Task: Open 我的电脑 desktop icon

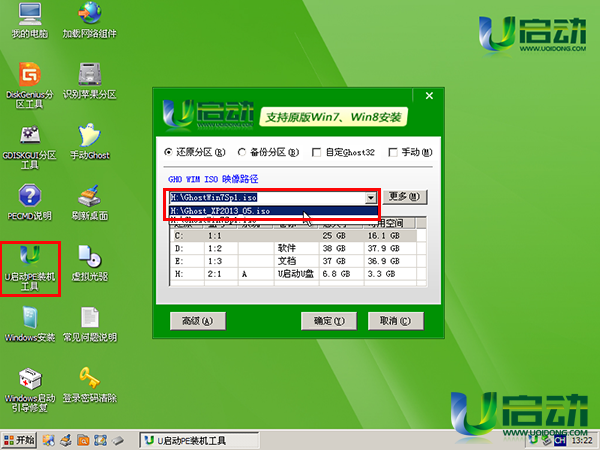Action: point(29,20)
